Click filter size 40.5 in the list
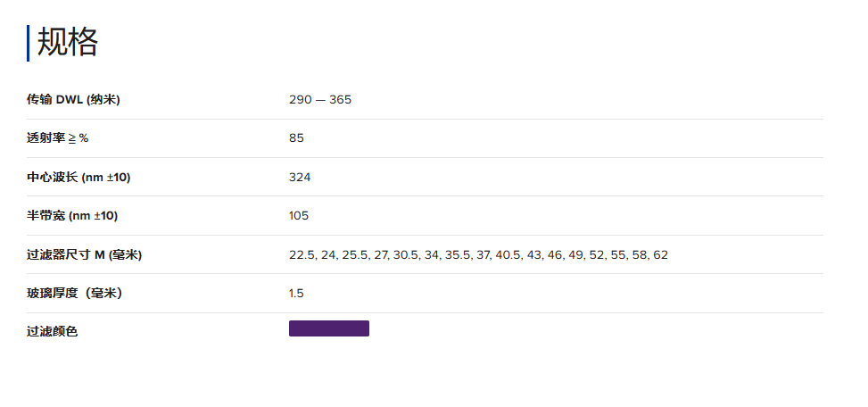This screenshot has height=407, width=868. 507,254
